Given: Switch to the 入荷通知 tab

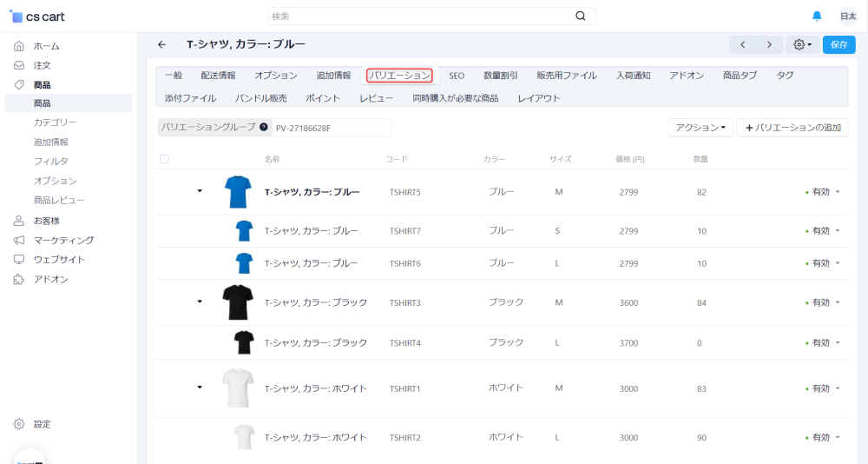Looking at the screenshot, I should (634, 76).
